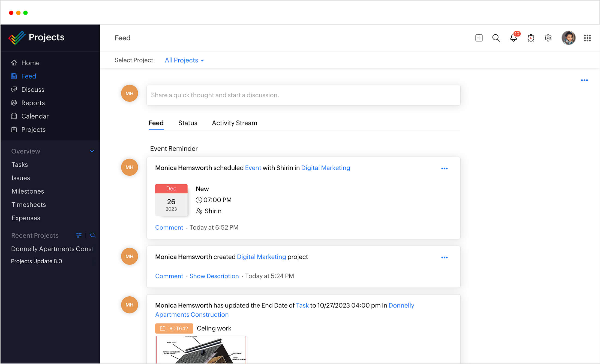Select the Feed section in sidebar
Screen dimensions: 600x364
tap(29, 76)
